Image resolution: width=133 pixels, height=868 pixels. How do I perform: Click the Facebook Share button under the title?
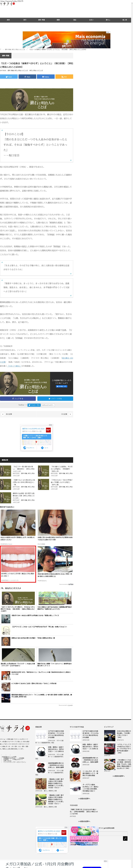point(27,77)
